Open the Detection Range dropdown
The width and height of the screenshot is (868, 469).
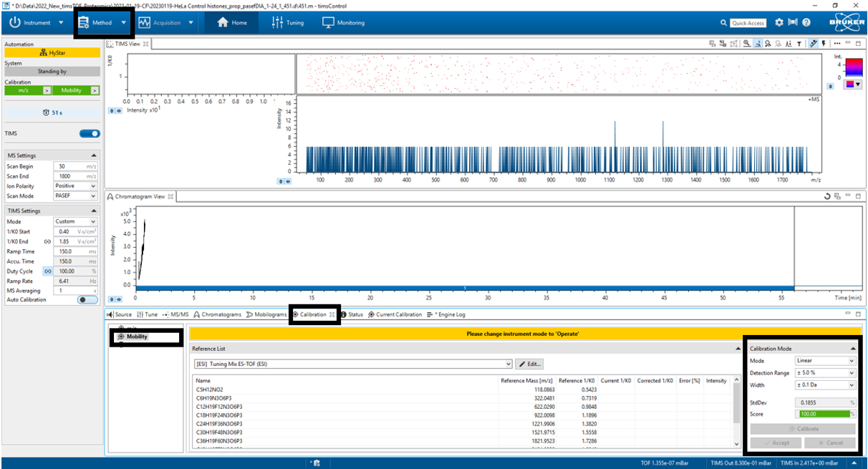click(826, 373)
